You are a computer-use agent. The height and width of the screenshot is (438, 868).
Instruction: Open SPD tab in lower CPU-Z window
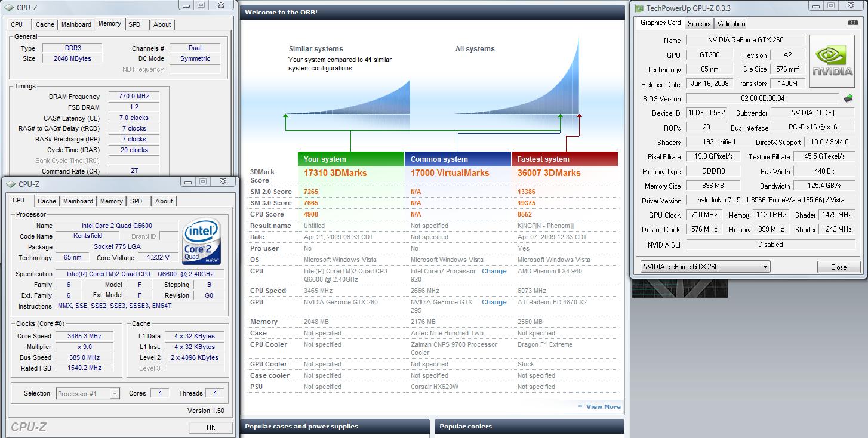pyautogui.click(x=136, y=201)
